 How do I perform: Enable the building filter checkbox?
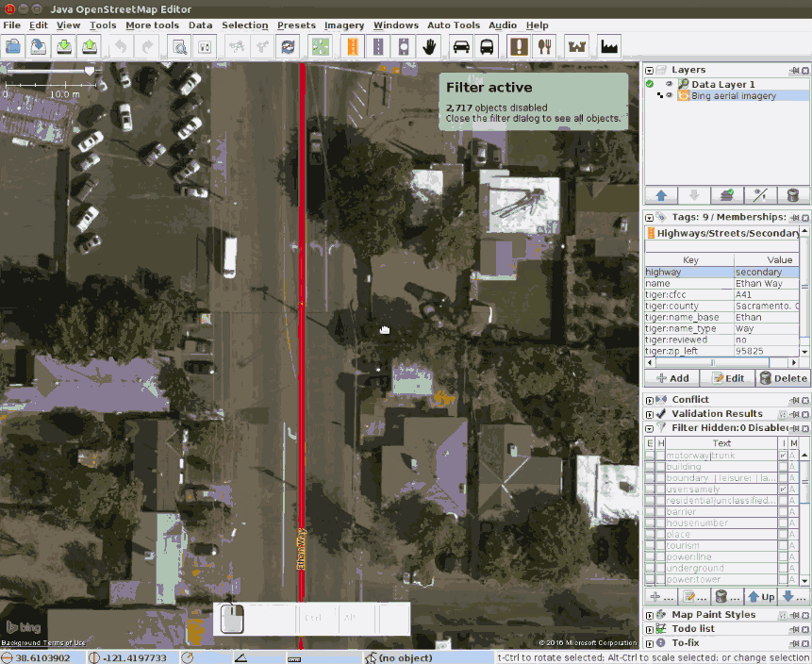(650, 467)
